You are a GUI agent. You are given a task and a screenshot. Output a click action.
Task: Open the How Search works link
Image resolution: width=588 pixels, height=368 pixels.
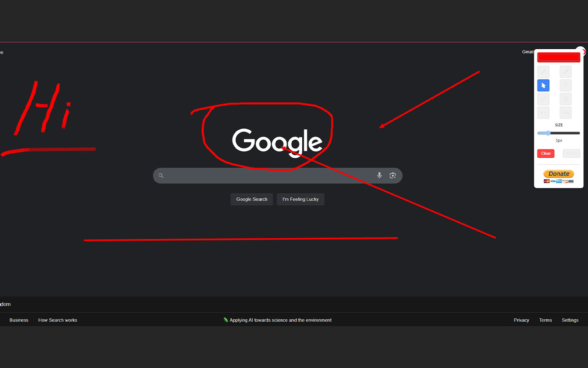click(x=57, y=320)
